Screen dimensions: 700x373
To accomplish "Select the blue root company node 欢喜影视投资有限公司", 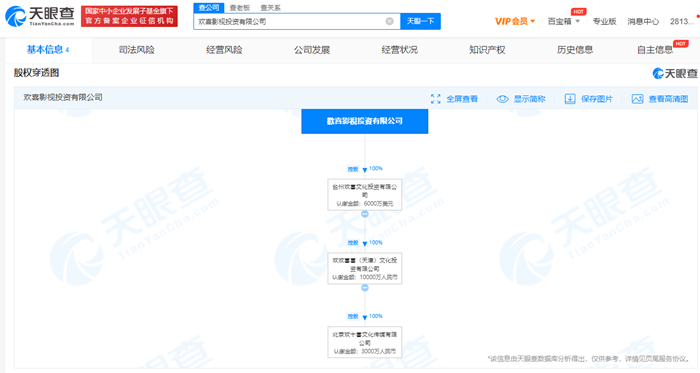I will tap(365, 121).
